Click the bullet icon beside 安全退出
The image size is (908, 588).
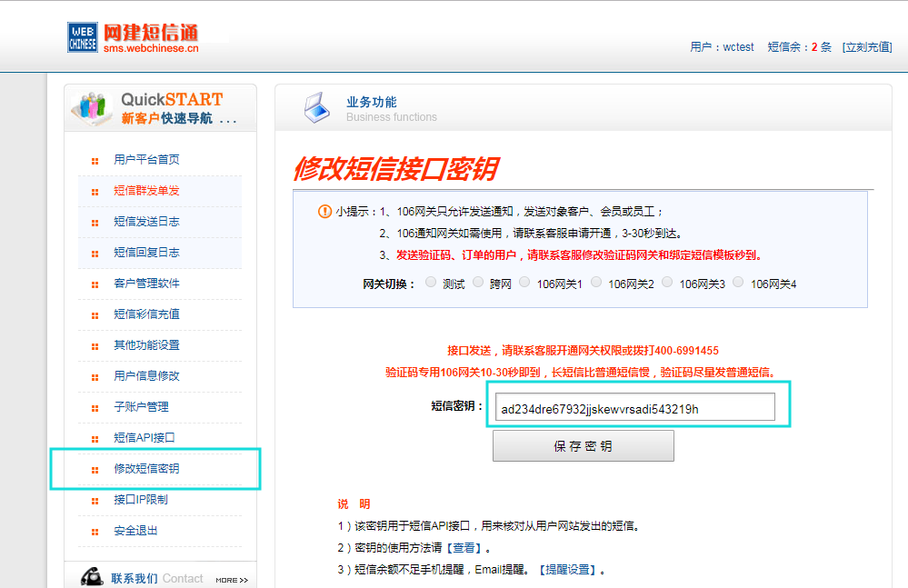[x=95, y=532]
